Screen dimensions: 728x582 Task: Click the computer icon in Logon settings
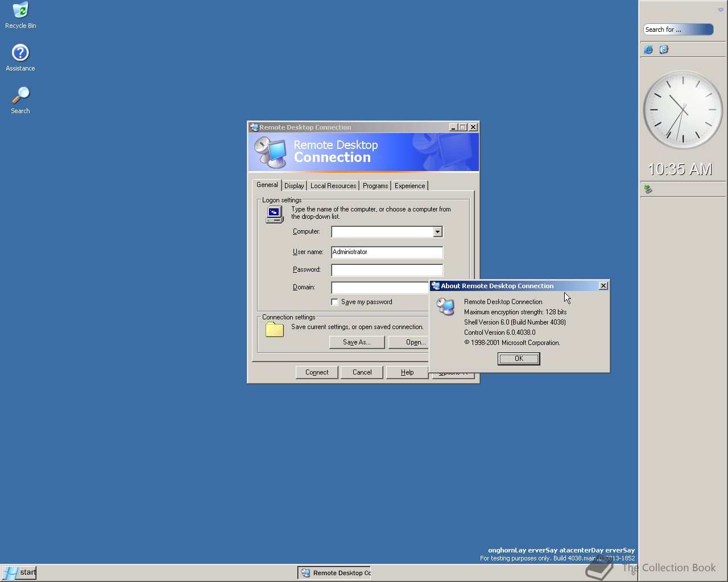click(x=275, y=214)
